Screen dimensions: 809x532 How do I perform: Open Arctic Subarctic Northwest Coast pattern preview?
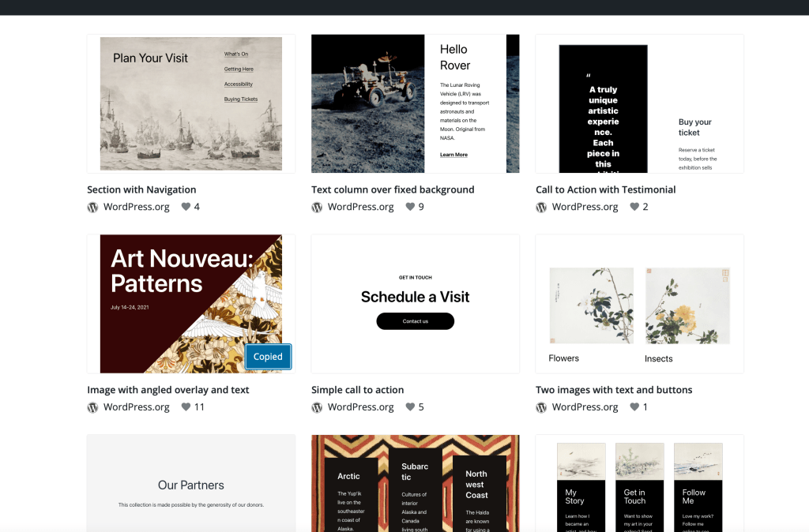(416, 484)
